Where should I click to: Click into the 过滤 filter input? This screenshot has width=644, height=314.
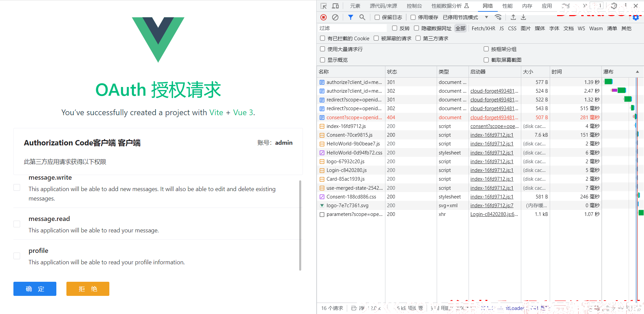[352, 28]
